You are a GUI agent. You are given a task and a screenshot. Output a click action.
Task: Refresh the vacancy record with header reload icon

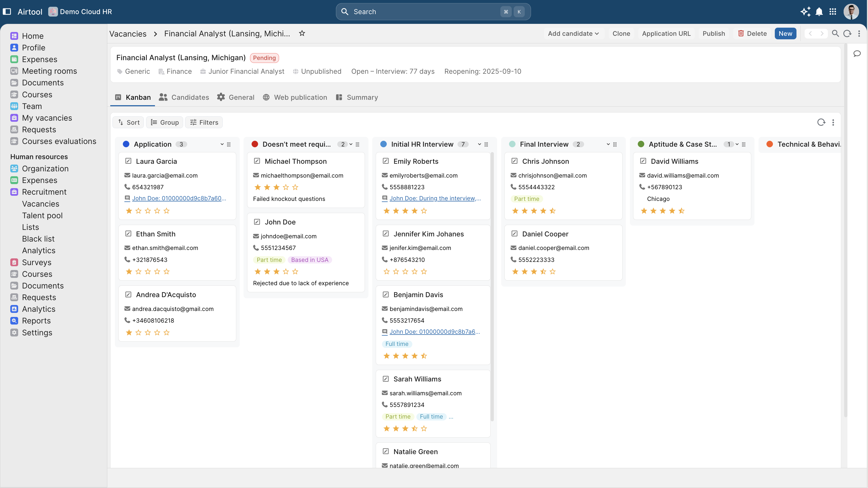[x=847, y=33]
